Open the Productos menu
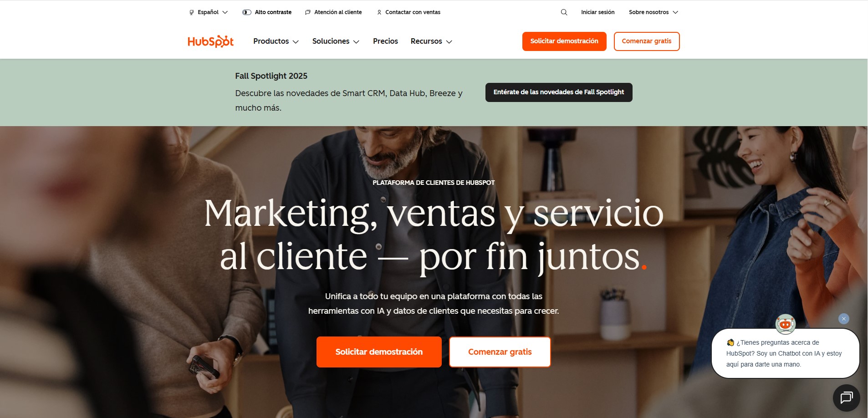This screenshot has height=418, width=868. (276, 41)
